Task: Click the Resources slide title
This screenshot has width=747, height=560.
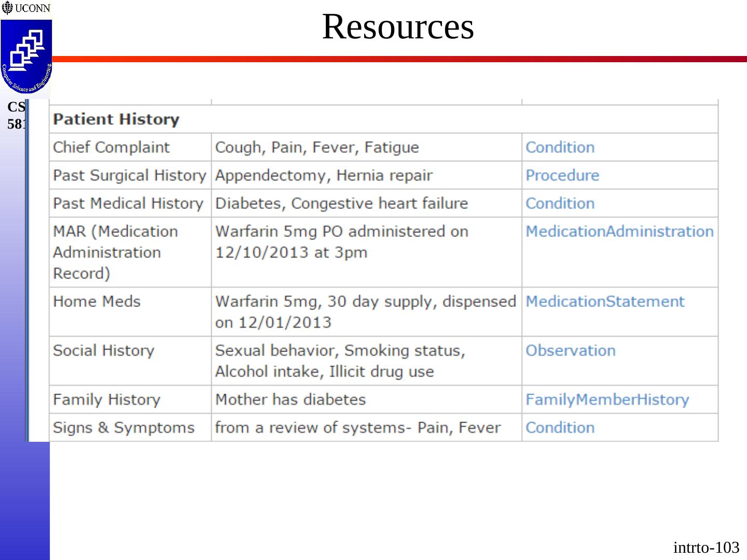Action: coord(398,26)
